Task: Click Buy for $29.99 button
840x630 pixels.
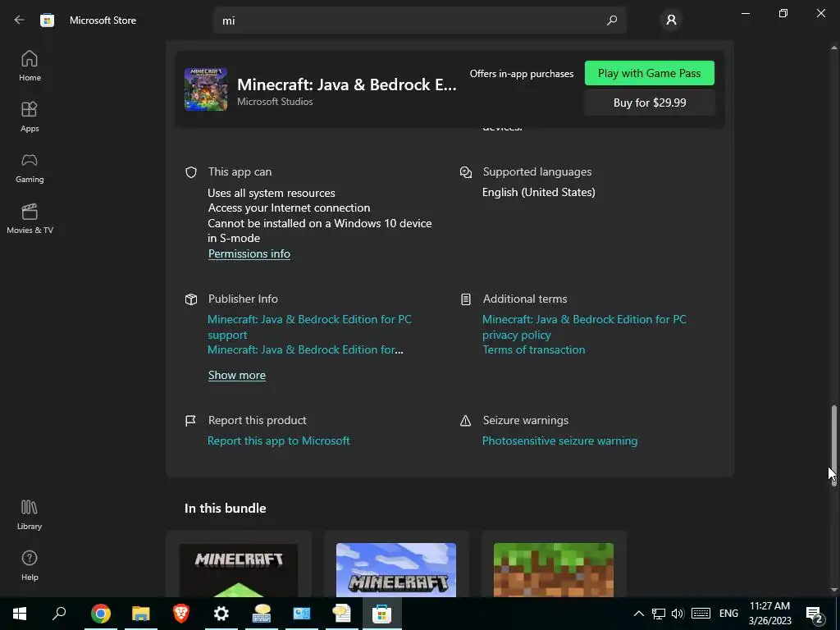Action: pos(650,103)
